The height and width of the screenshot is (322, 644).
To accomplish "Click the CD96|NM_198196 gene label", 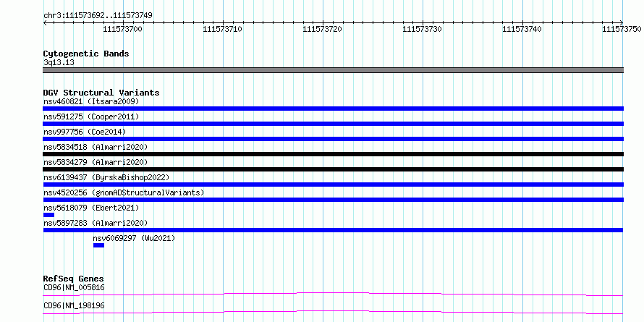I will pos(74,305).
